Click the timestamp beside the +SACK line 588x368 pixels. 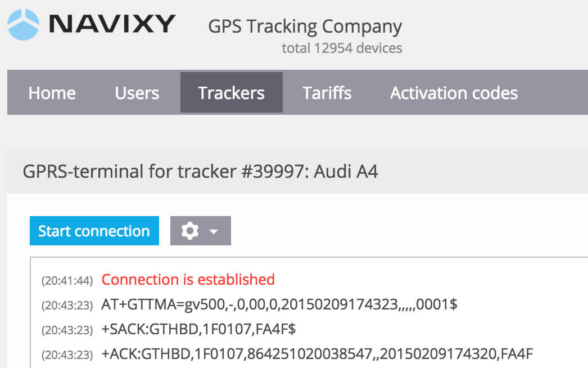tap(67, 330)
